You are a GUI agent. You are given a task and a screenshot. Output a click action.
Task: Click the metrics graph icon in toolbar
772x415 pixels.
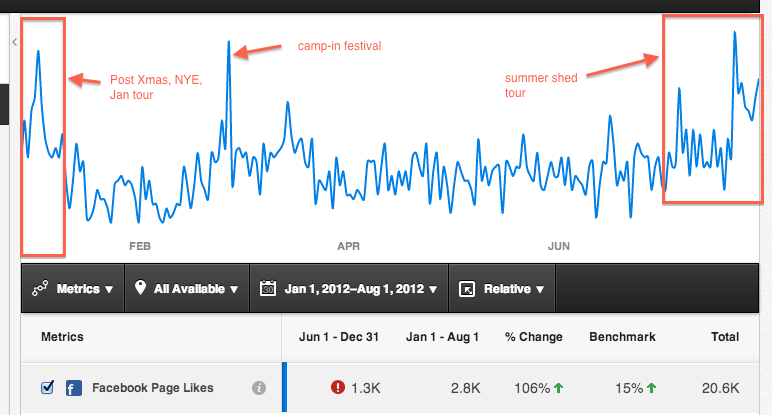point(40,288)
